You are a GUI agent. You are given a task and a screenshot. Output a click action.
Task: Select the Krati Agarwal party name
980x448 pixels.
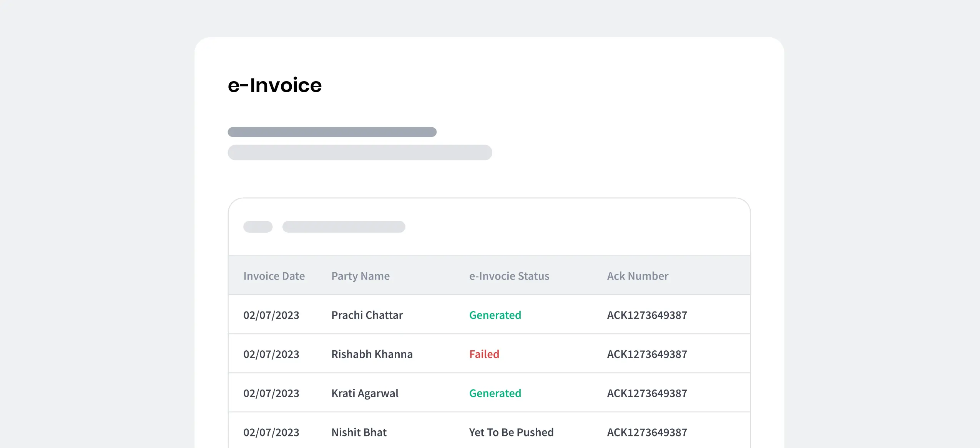(364, 393)
